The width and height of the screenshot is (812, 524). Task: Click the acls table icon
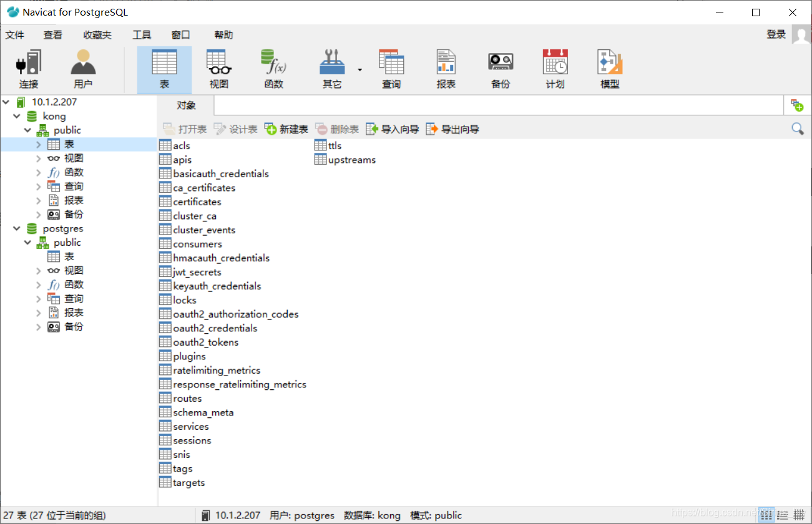pos(165,145)
